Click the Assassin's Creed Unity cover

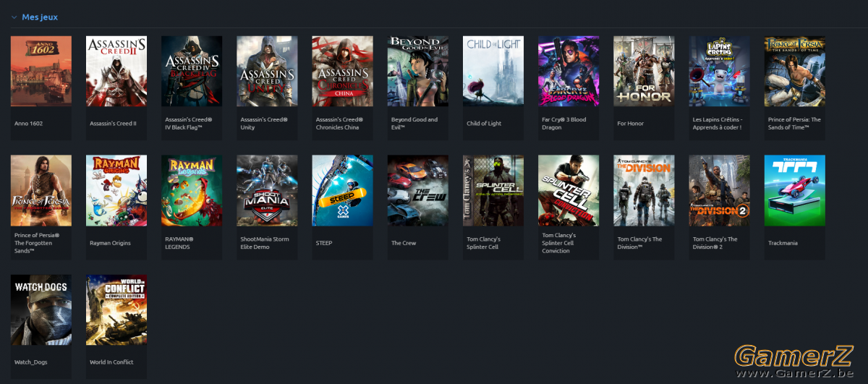[267, 72]
